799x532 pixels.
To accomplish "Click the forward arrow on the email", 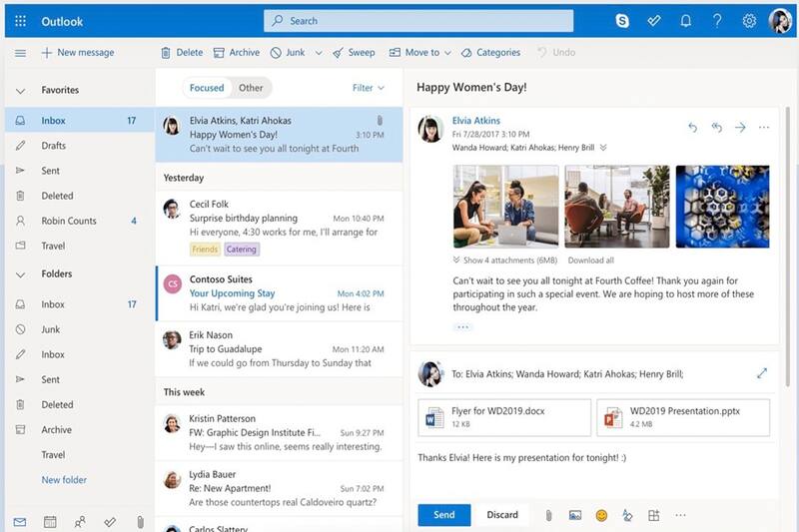I will tap(740, 127).
